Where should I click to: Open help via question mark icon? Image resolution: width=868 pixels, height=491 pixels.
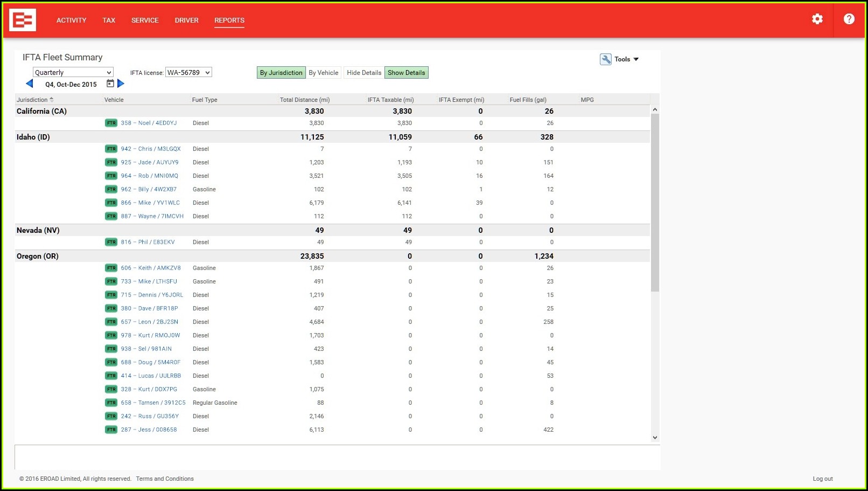coord(849,19)
